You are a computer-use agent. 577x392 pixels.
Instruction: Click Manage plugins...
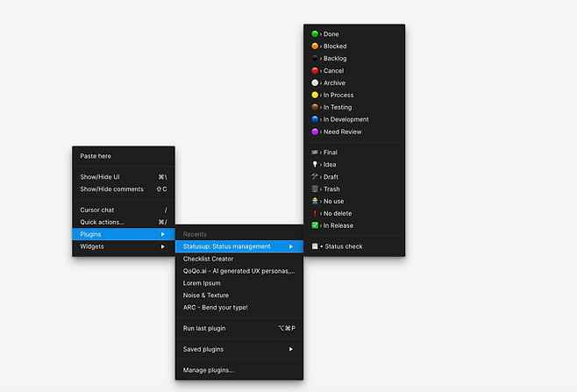(x=209, y=370)
